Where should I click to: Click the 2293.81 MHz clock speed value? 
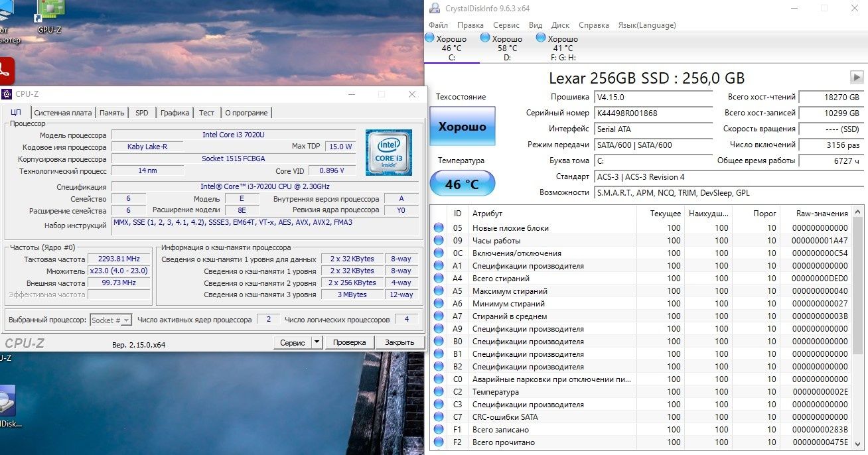coord(119,259)
